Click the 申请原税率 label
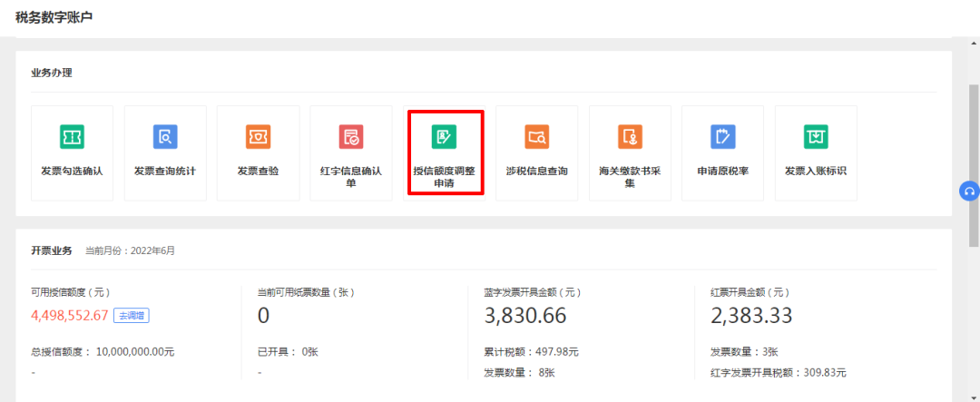The image size is (980, 402). click(x=722, y=172)
